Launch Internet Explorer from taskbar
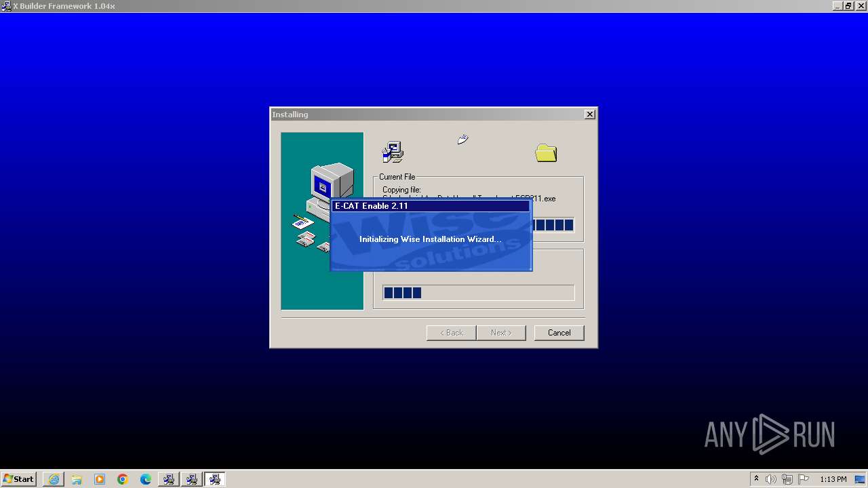This screenshot has width=868, height=488. pos(54,479)
